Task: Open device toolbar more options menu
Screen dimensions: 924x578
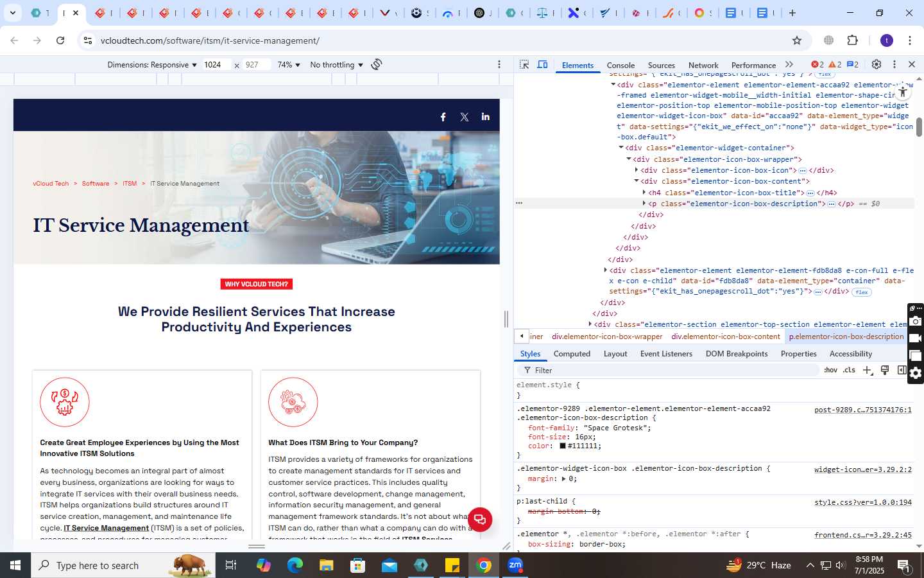Action: coord(499,64)
